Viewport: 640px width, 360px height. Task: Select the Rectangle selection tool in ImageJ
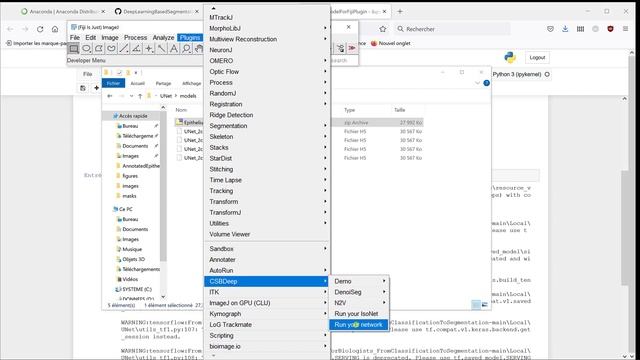click(73, 49)
